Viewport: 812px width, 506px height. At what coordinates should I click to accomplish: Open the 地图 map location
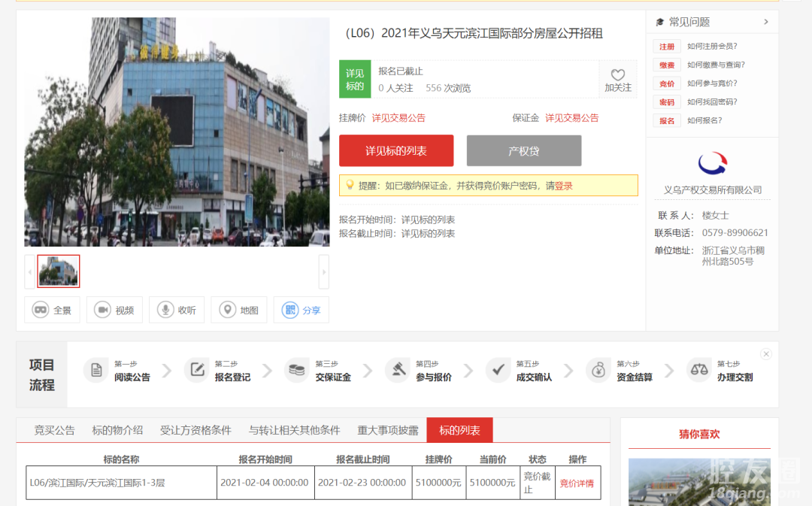click(239, 310)
